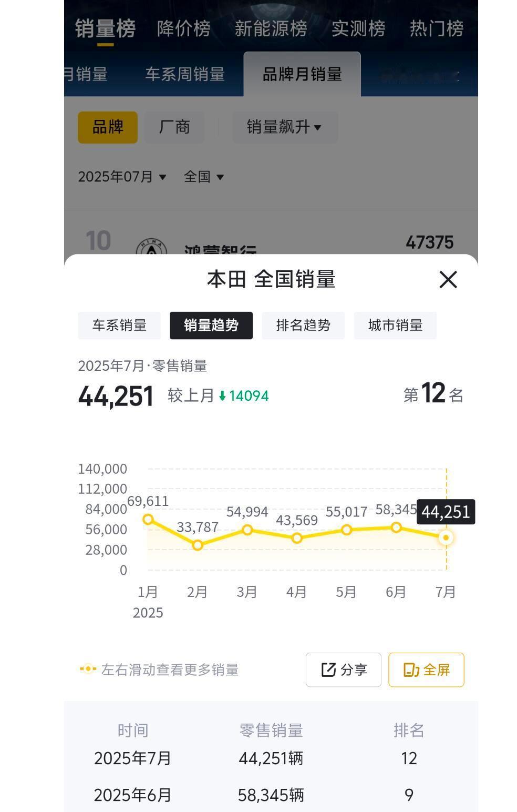
Task: Open the 排名趋势 tab
Action: (x=303, y=326)
